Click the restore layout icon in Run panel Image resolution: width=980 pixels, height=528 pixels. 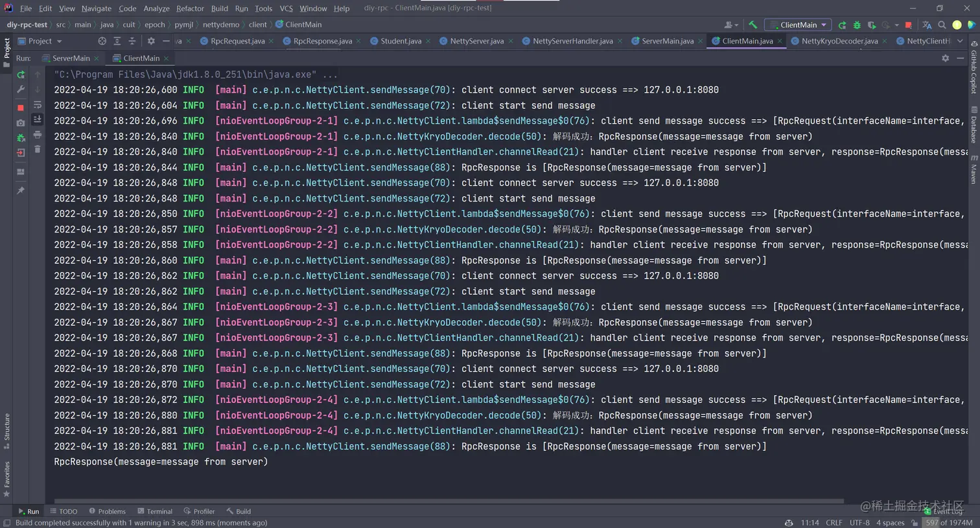[21, 172]
